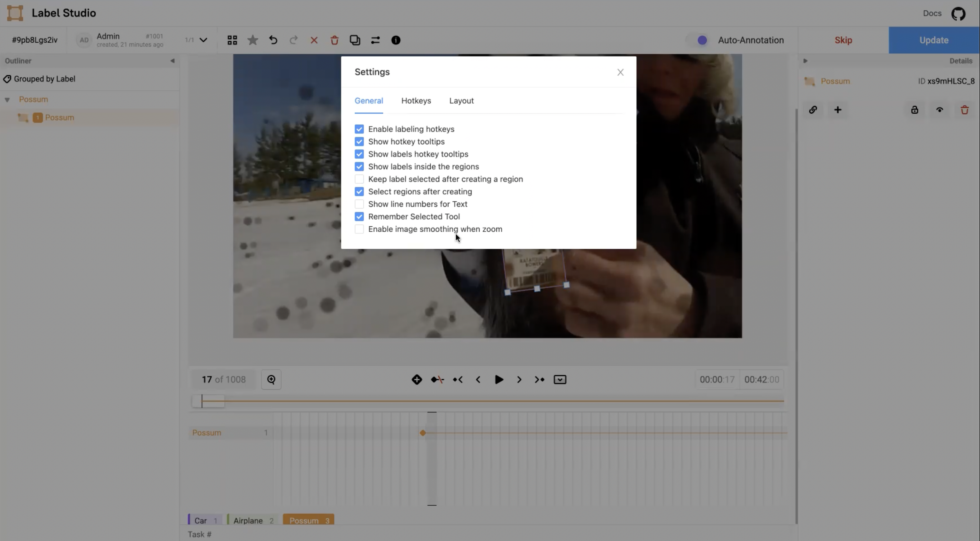Uncheck Show hotkey tooltips
This screenshot has width=980, height=541.
tap(359, 141)
